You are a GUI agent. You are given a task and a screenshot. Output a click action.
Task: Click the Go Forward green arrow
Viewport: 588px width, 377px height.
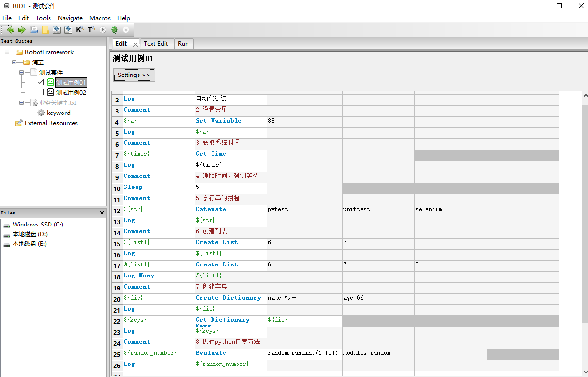click(22, 30)
